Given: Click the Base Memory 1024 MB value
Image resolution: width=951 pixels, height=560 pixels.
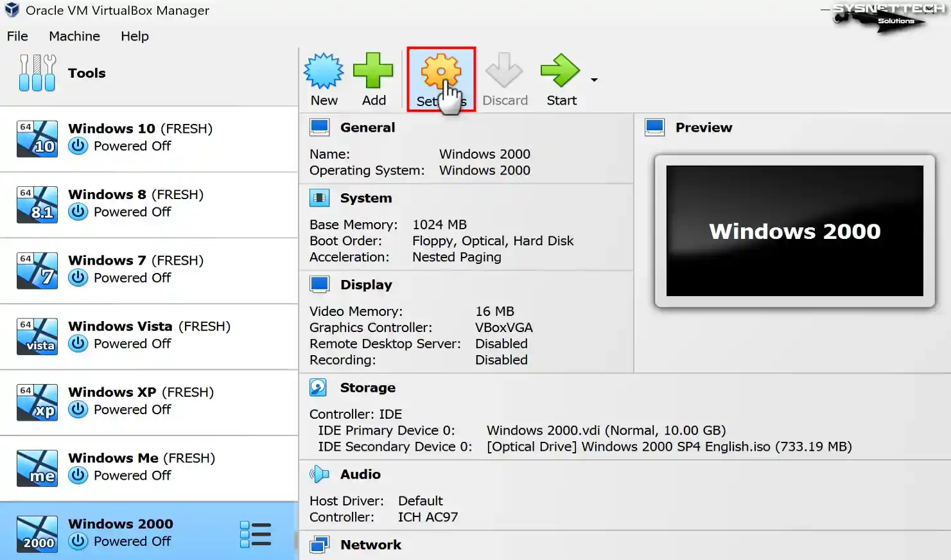Looking at the screenshot, I should pos(440,225).
